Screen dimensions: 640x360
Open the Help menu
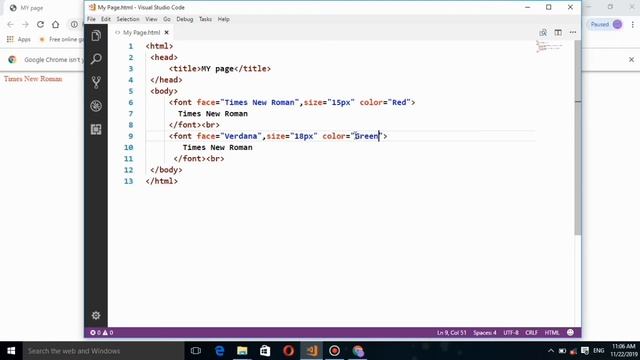click(x=224, y=19)
